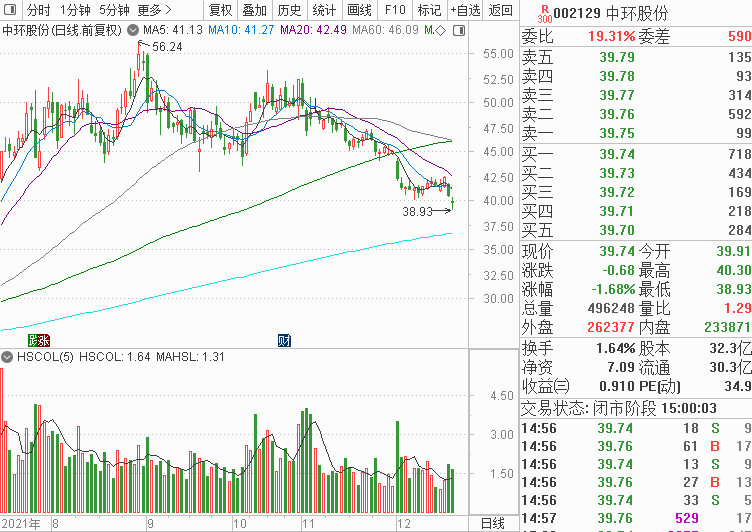
Task: Click 现价 value 39.74
Action: click(617, 251)
